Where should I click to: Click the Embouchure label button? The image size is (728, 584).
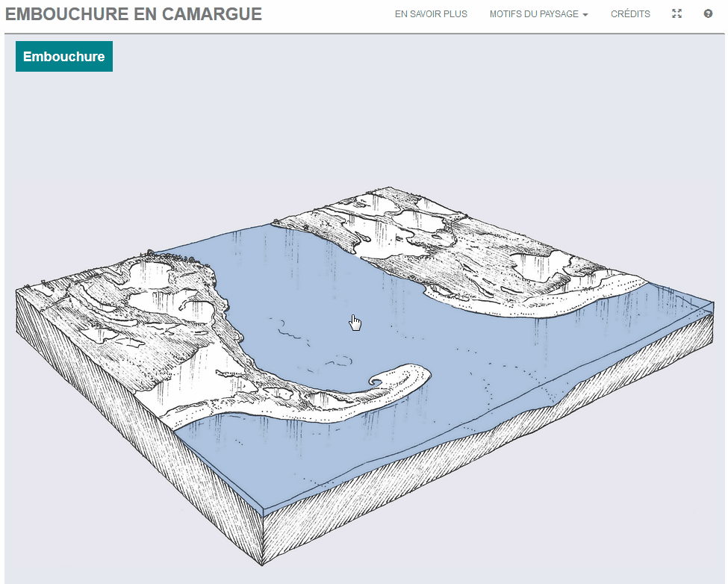[x=64, y=56]
